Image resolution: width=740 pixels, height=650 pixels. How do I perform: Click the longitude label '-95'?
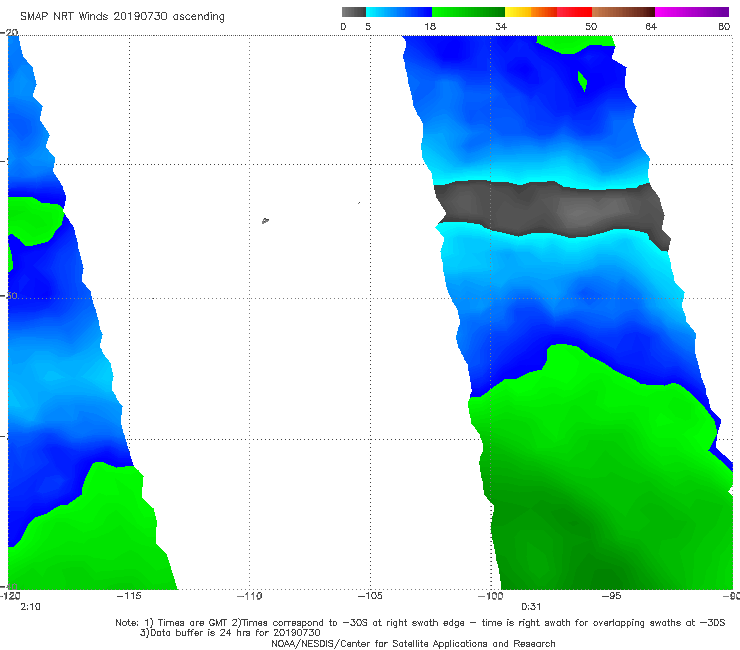(x=611, y=596)
